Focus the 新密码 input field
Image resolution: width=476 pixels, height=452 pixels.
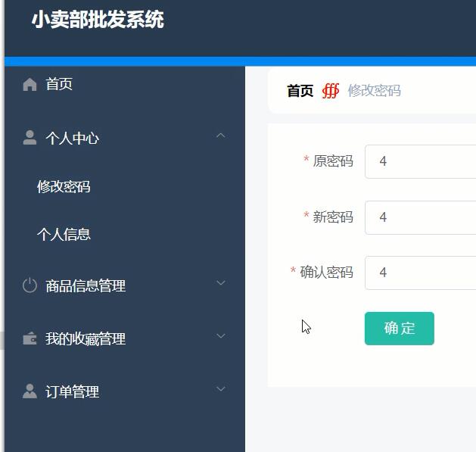coord(420,217)
